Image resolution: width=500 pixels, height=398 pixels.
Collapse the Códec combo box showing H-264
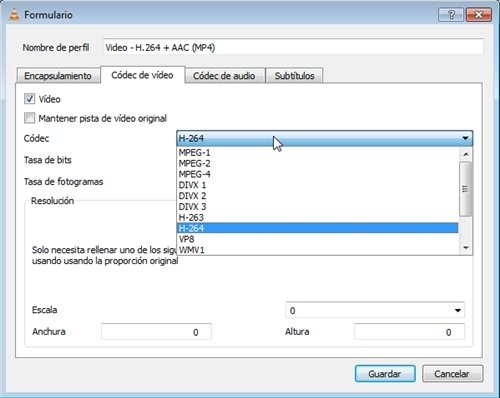tap(324, 138)
